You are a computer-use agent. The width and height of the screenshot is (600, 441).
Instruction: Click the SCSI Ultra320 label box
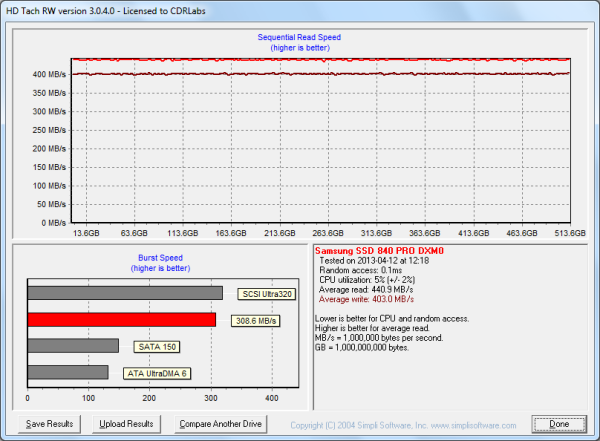pyautogui.click(x=265, y=294)
